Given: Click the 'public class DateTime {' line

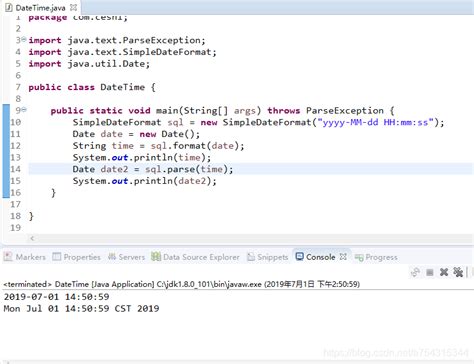Looking at the screenshot, I should [92, 87].
